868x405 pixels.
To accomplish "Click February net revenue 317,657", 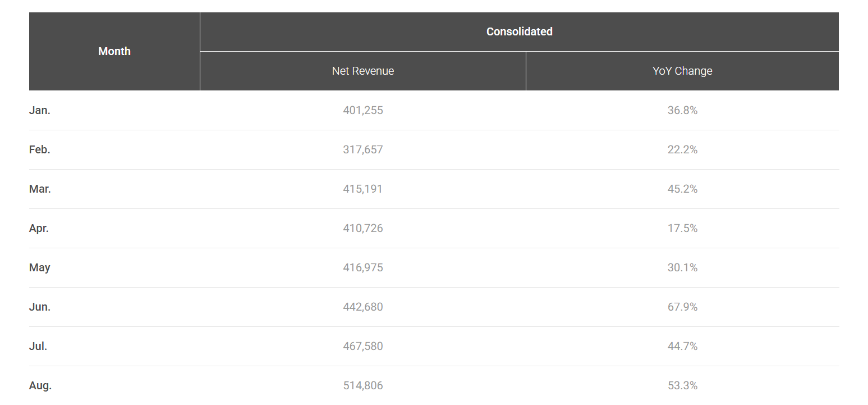I will [x=363, y=150].
